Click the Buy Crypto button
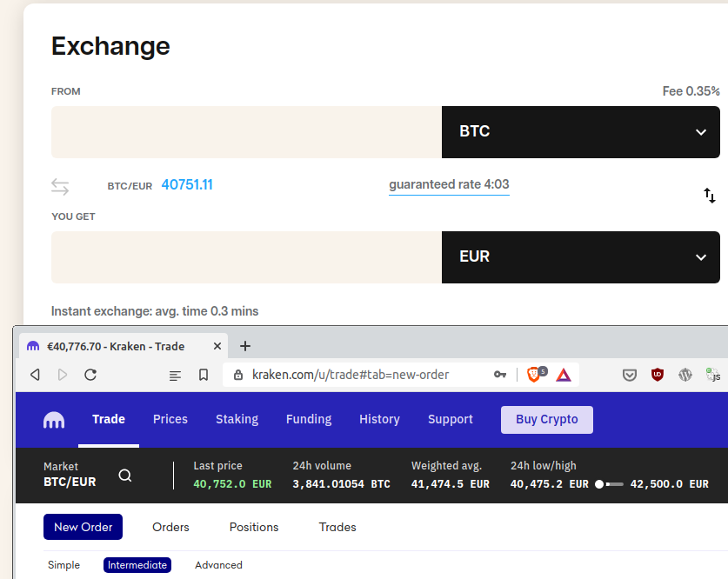This screenshot has width=728, height=579. click(546, 419)
